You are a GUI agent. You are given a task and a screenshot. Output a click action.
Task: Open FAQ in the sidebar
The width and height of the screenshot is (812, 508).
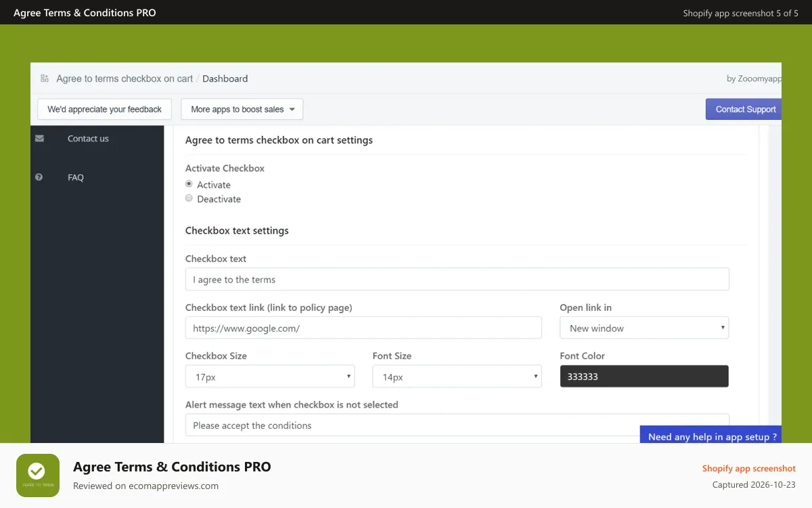(76, 177)
